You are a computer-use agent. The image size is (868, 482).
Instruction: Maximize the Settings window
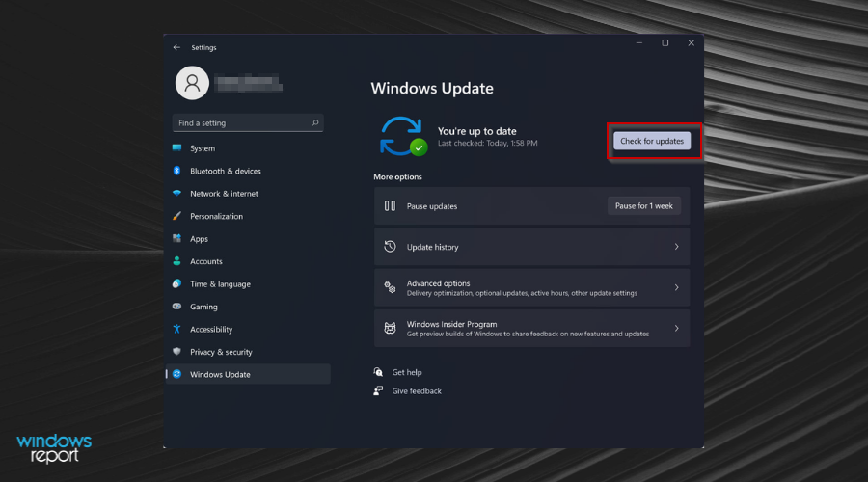point(665,43)
